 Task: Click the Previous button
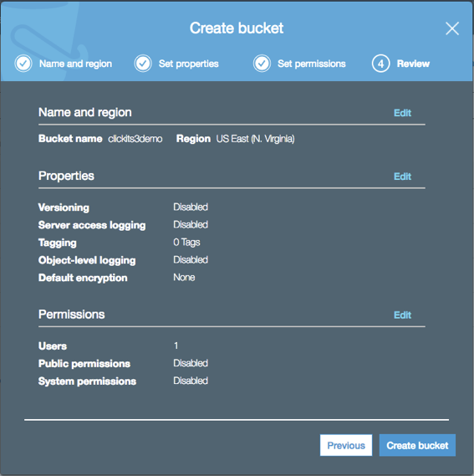click(x=346, y=445)
